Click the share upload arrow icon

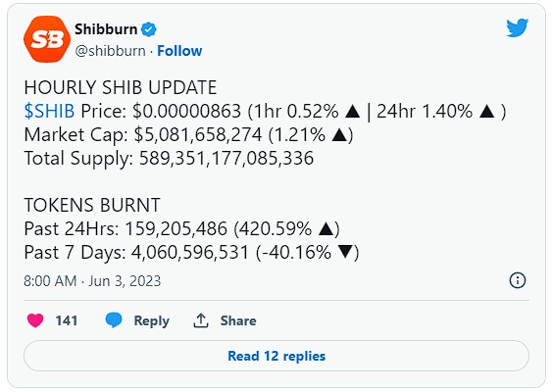click(201, 320)
